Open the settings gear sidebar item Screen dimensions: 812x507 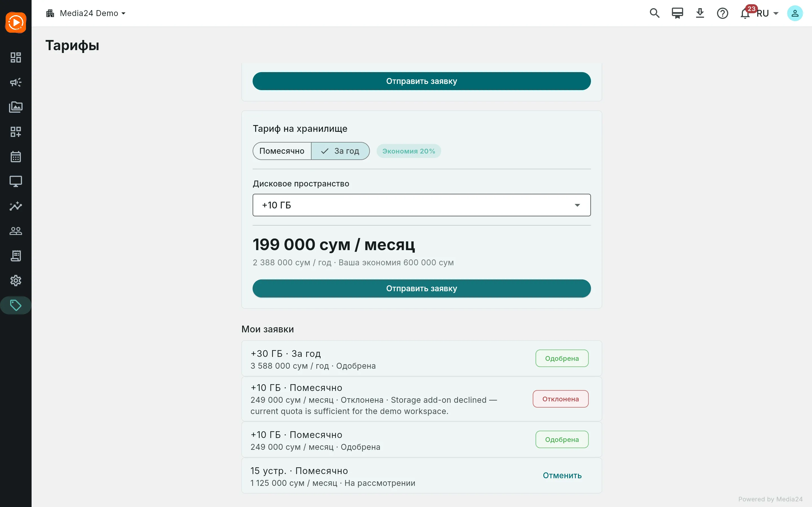coord(16,280)
